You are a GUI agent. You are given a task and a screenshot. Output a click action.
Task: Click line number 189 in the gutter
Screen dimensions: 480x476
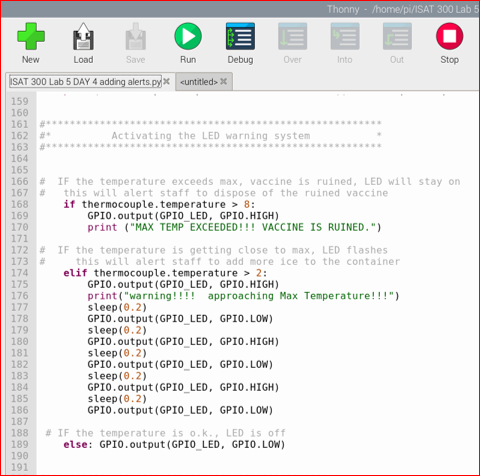click(x=20, y=444)
